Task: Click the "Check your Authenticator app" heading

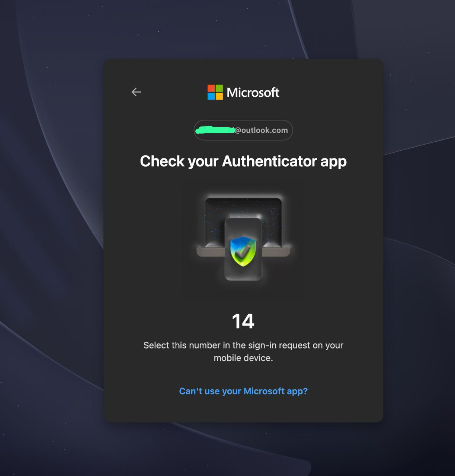Action: 243,161
